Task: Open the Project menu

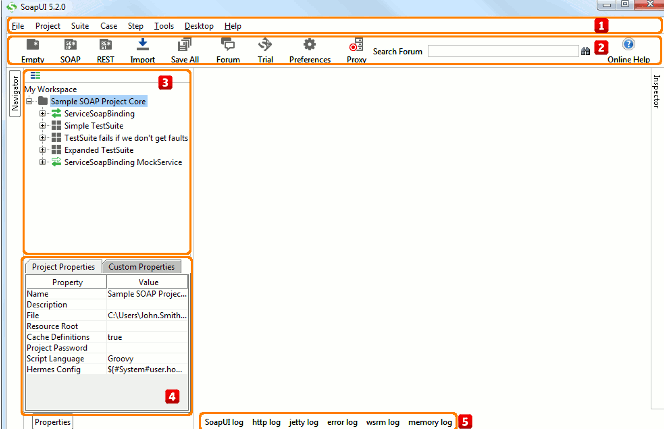Action: click(48, 26)
